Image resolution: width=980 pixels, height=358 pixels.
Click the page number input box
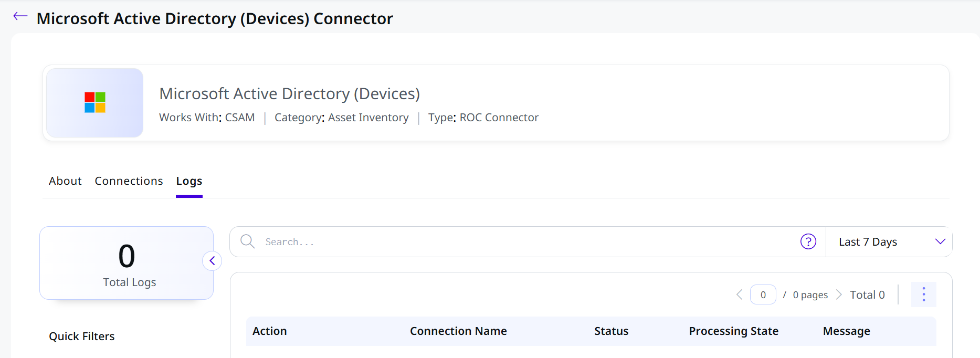(x=763, y=294)
